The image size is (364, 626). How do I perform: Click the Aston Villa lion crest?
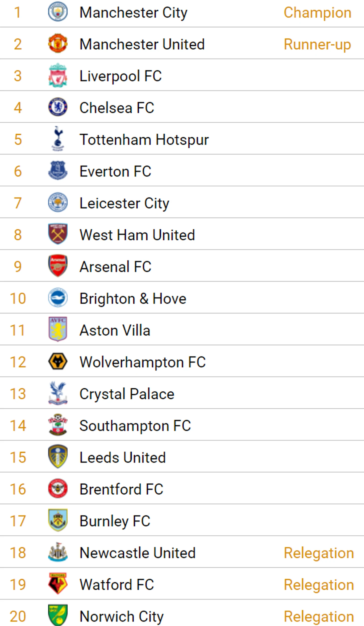coord(58,329)
